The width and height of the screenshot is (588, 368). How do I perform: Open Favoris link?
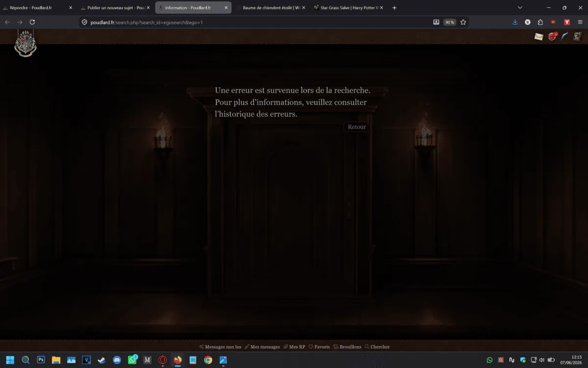click(x=319, y=347)
